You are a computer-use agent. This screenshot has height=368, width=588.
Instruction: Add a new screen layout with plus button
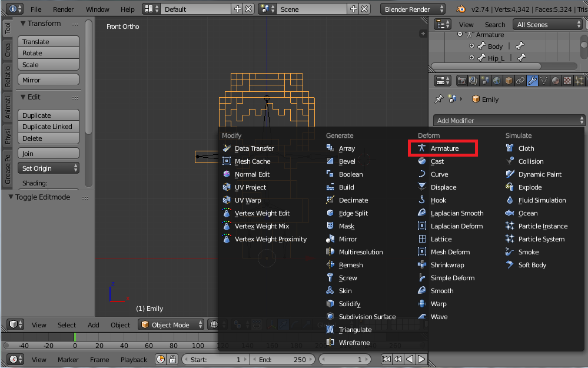(x=237, y=9)
